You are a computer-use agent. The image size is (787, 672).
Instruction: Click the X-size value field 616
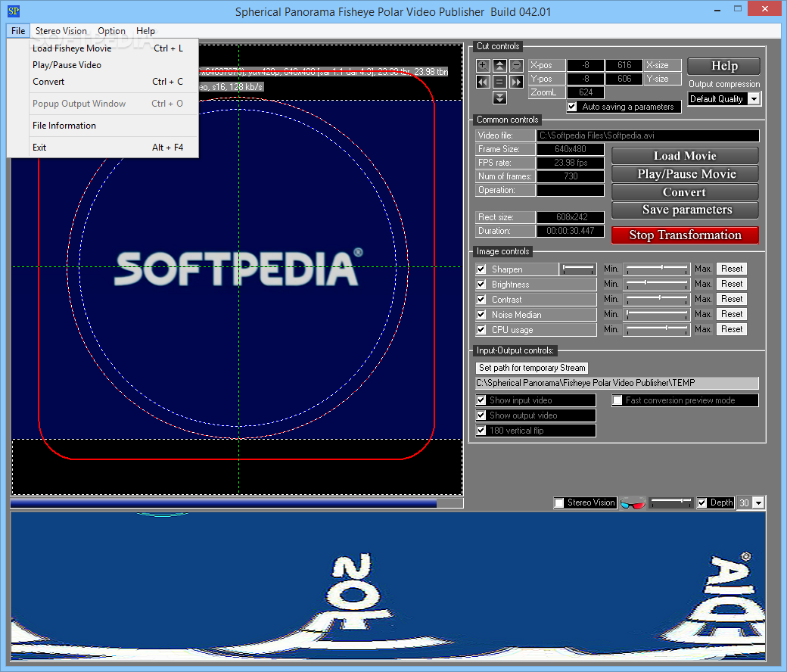pyautogui.click(x=624, y=65)
